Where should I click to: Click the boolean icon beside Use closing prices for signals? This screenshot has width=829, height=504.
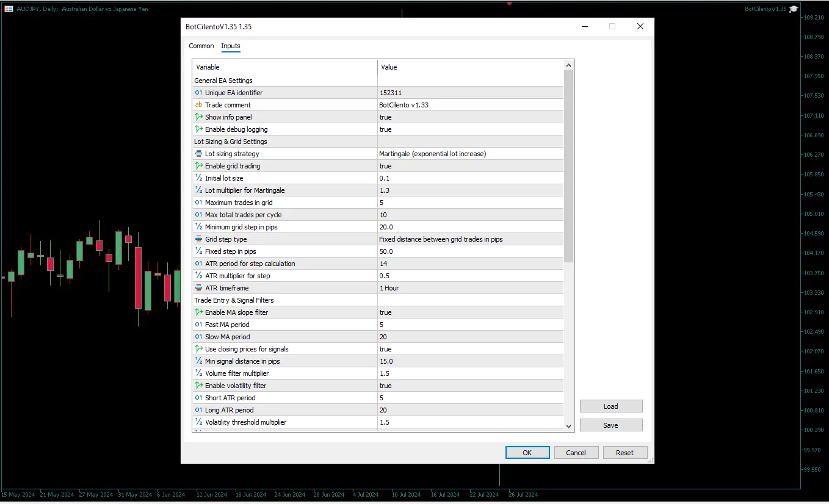(198, 349)
